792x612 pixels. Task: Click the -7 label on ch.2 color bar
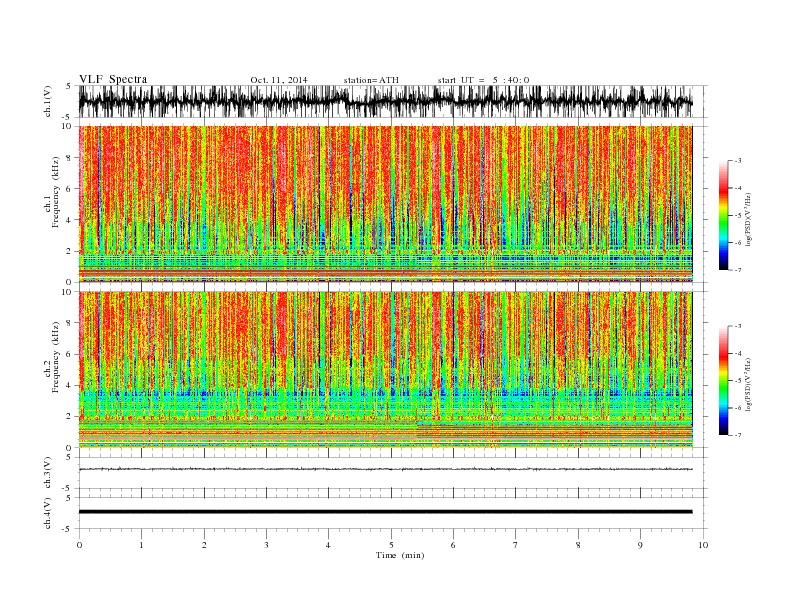pos(738,435)
